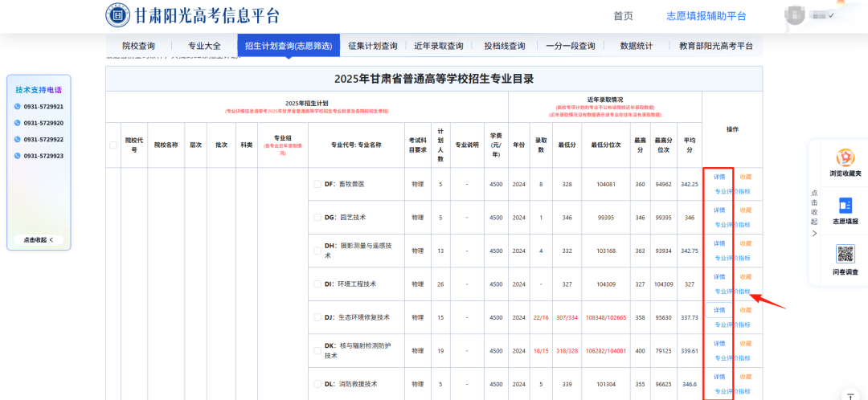Click 收藏 for DK 核与辐射检测防护技术

(746, 343)
